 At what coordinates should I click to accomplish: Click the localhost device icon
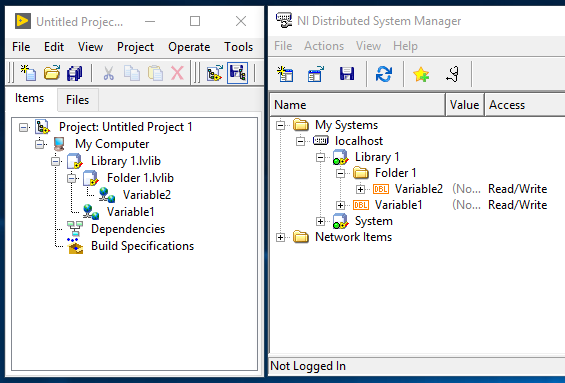(321, 141)
